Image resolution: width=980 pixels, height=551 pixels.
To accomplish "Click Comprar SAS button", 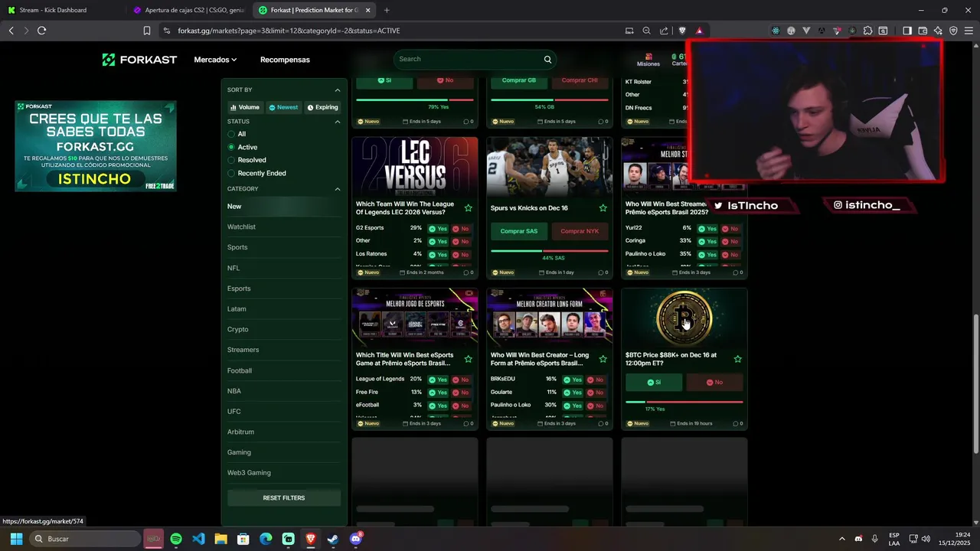I will (519, 231).
